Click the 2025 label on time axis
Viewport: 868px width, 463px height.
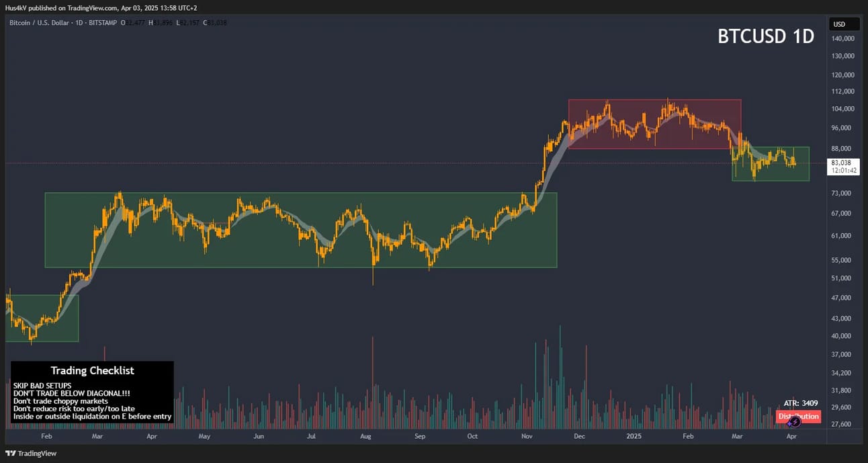pos(634,436)
